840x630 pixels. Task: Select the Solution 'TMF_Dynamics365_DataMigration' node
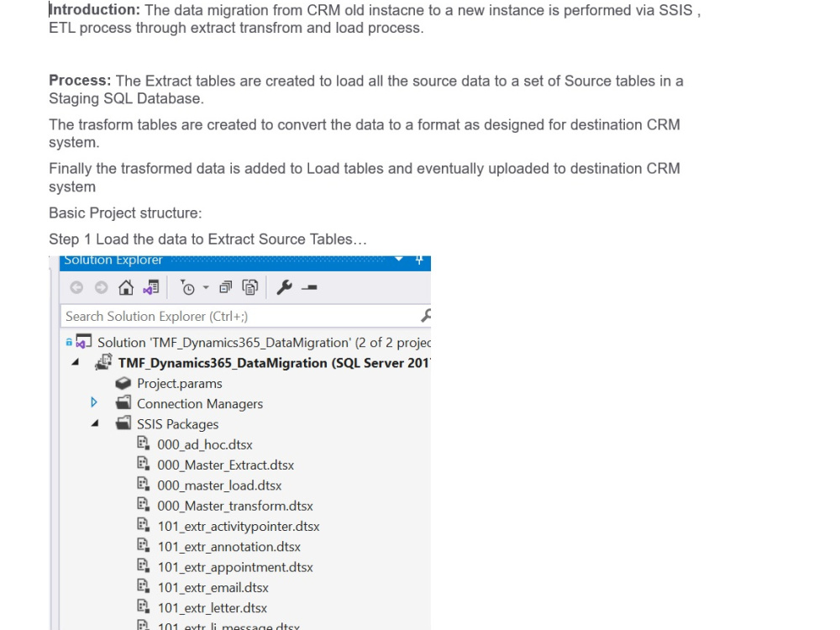[x=264, y=343]
